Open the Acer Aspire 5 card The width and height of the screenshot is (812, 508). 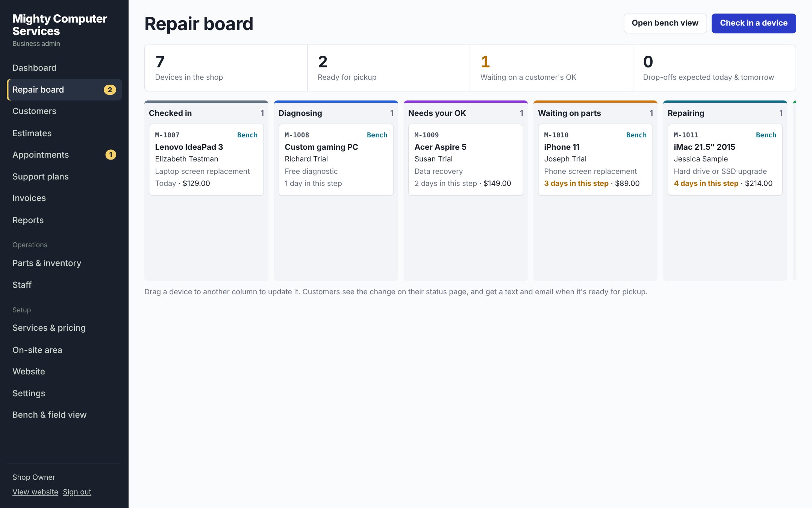466,160
